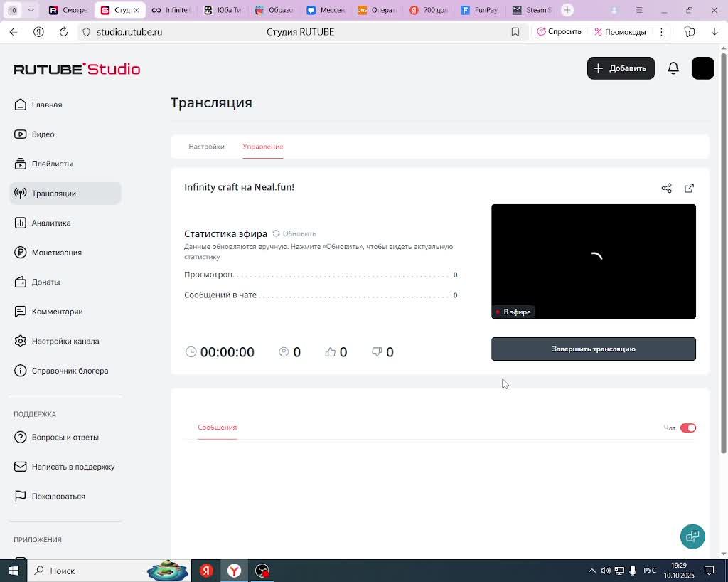Viewport: 728px width, 582px height.
Task: Open the Windows Start menu
Action: coord(14,571)
